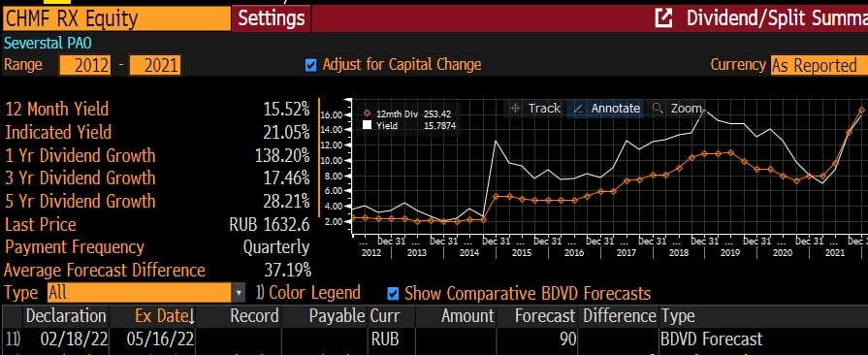
Task: Click 3 Yr Dividend Growth value 17.46%
Action: point(286,178)
